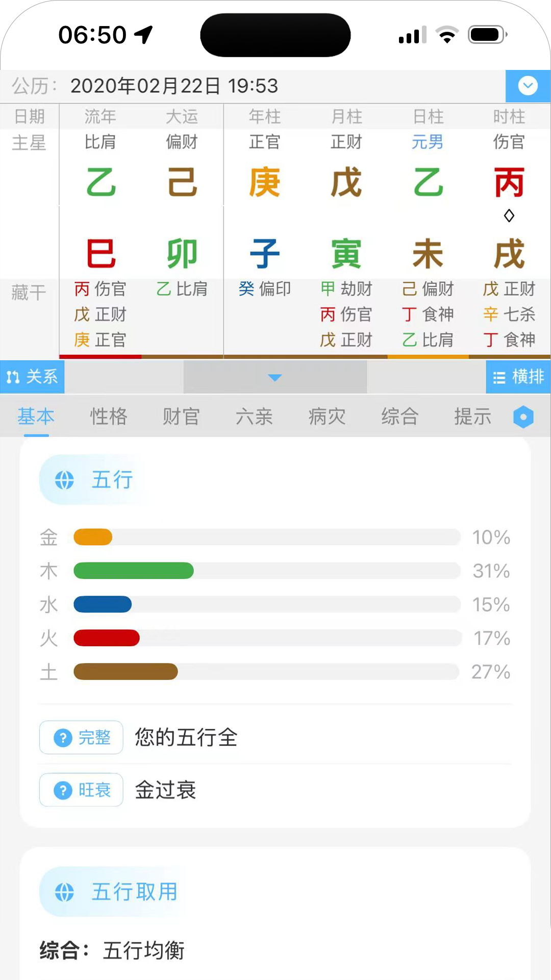Image resolution: width=551 pixels, height=980 pixels.
Task: Tap the blue 子 earthly branch character
Action: coord(265,254)
